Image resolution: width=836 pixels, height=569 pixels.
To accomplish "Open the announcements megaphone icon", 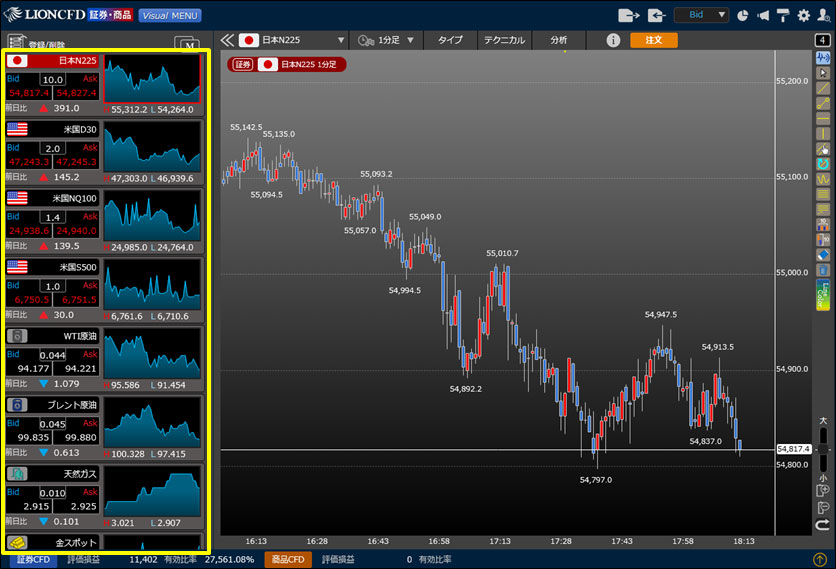I will 764,15.
